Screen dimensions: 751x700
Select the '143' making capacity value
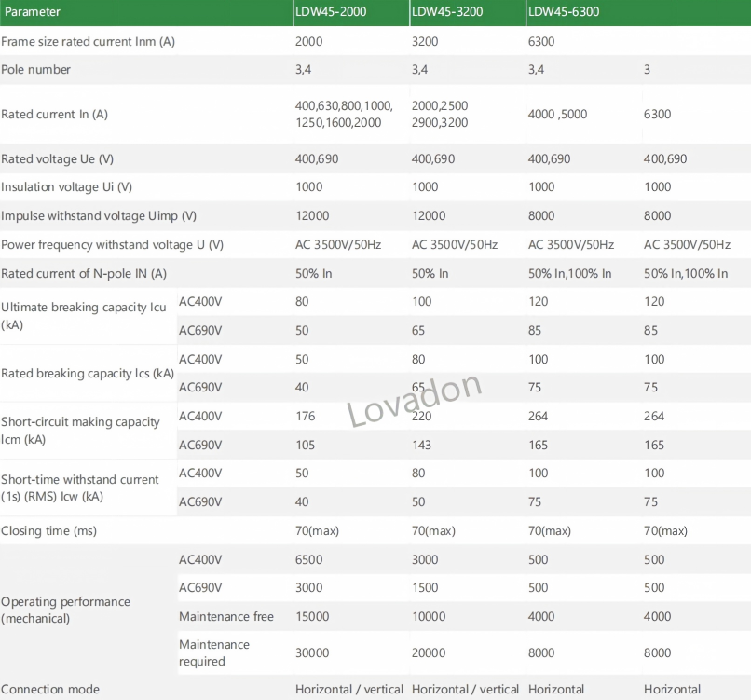(x=421, y=446)
